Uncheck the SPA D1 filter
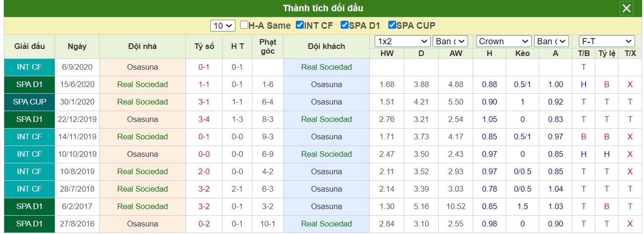Screen dimensions: 644x234 click(344, 25)
